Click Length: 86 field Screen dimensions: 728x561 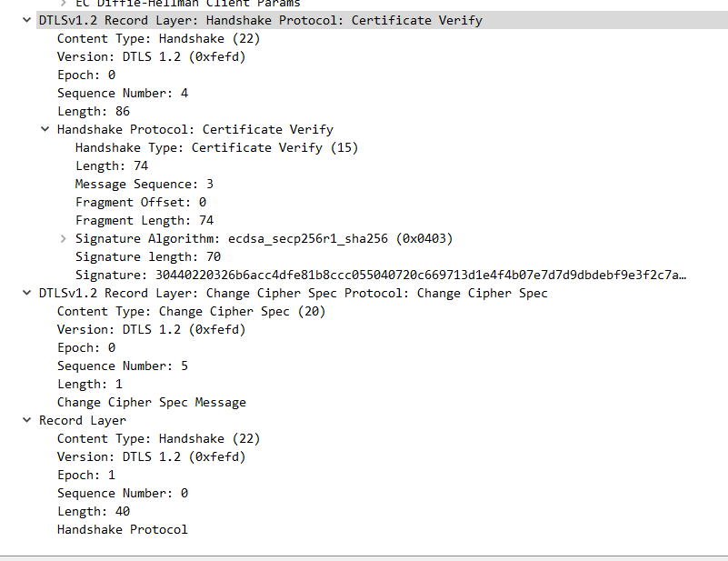tap(93, 111)
